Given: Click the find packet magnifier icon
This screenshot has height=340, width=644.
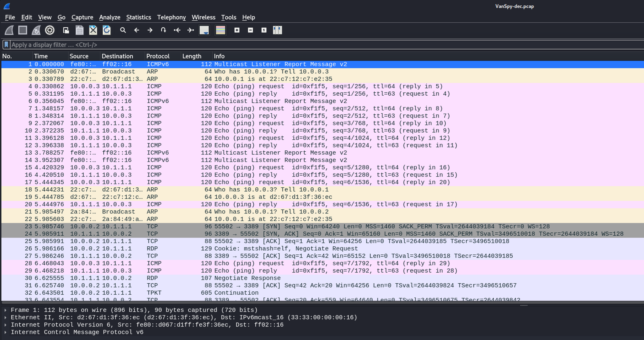Looking at the screenshot, I should pyautogui.click(x=123, y=30).
